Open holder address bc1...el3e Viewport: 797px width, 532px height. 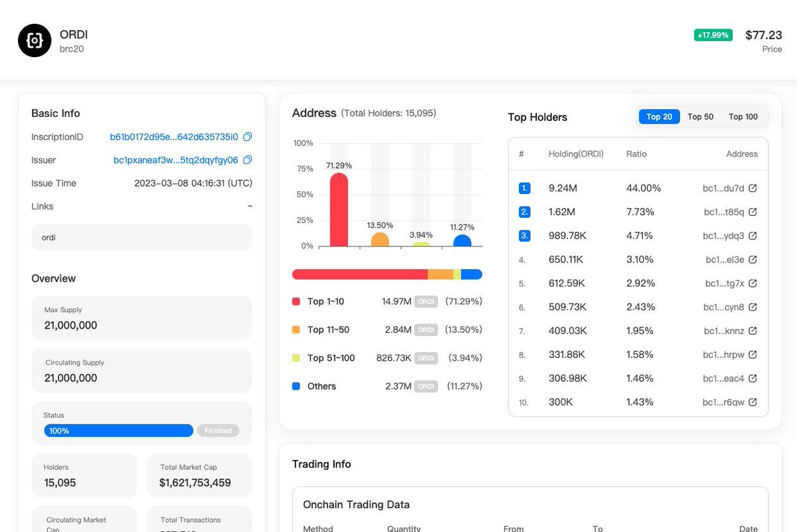[x=725, y=260]
